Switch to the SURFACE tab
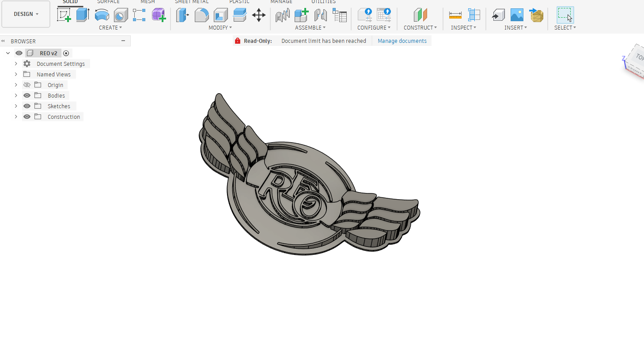Viewport: 644px width, 337px height. pyautogui.click(x=108, y=2)
